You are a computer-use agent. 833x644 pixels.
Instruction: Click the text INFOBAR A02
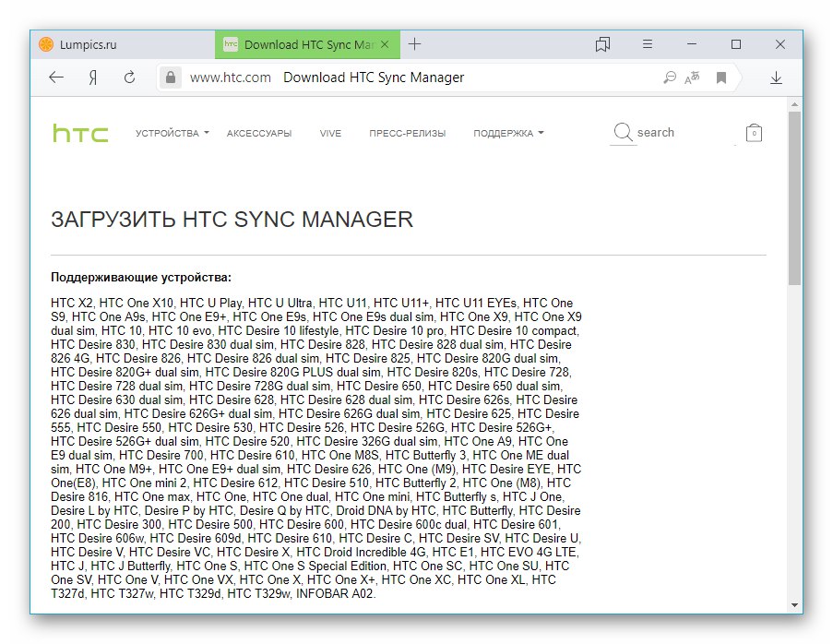[335, 593]
